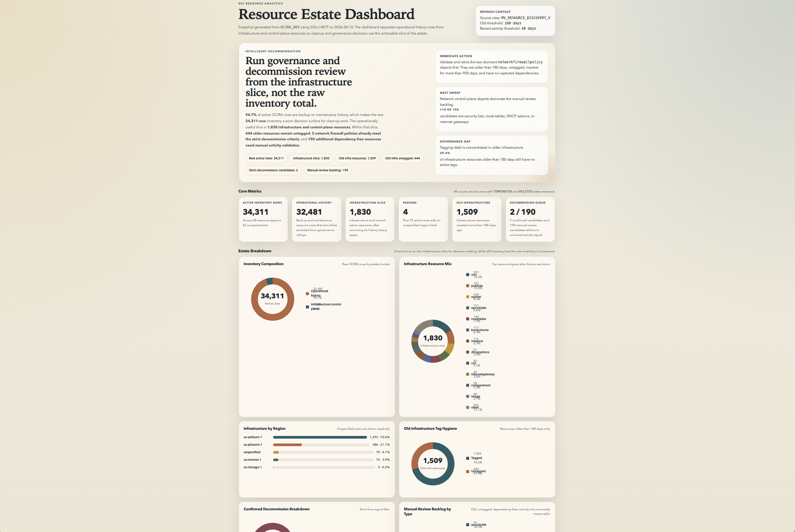Select securitylist swatch in Manual-Review Backlog
The image size is (795, 532).
467,525
